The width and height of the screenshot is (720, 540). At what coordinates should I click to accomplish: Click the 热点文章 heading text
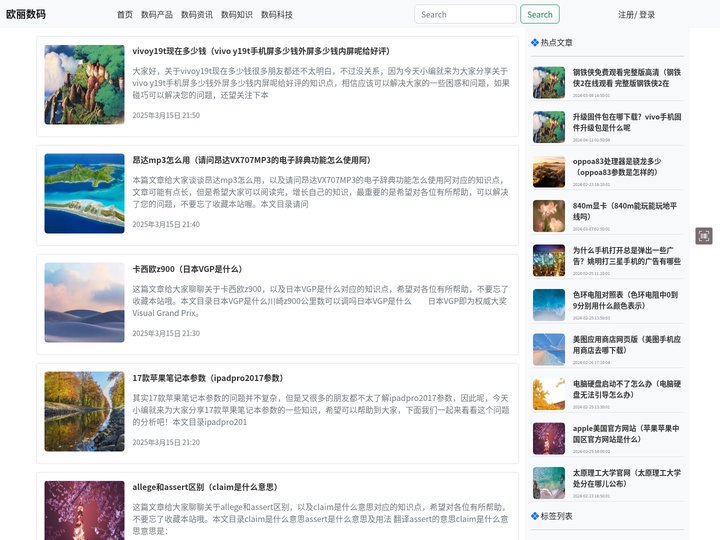pos(557,42)
